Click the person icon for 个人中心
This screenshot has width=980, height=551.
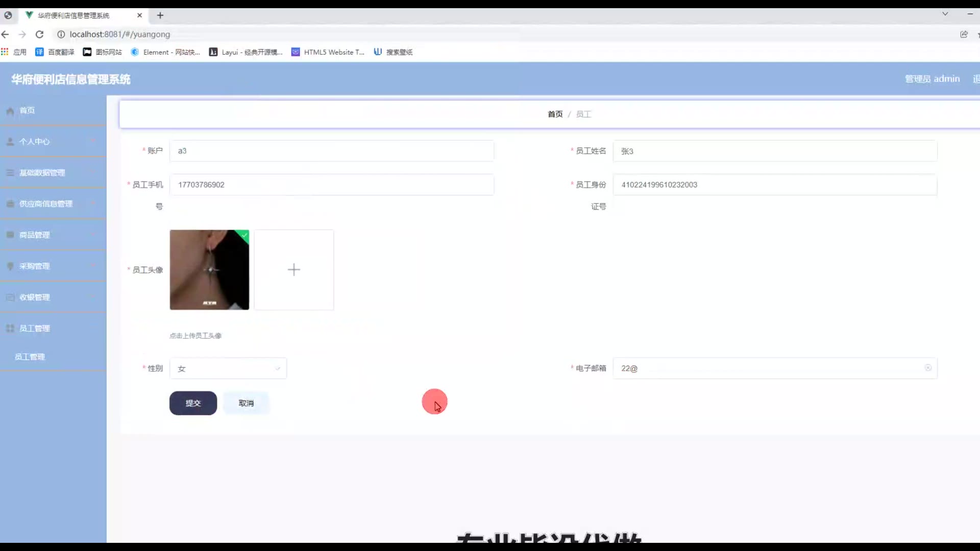click(10, 141)
